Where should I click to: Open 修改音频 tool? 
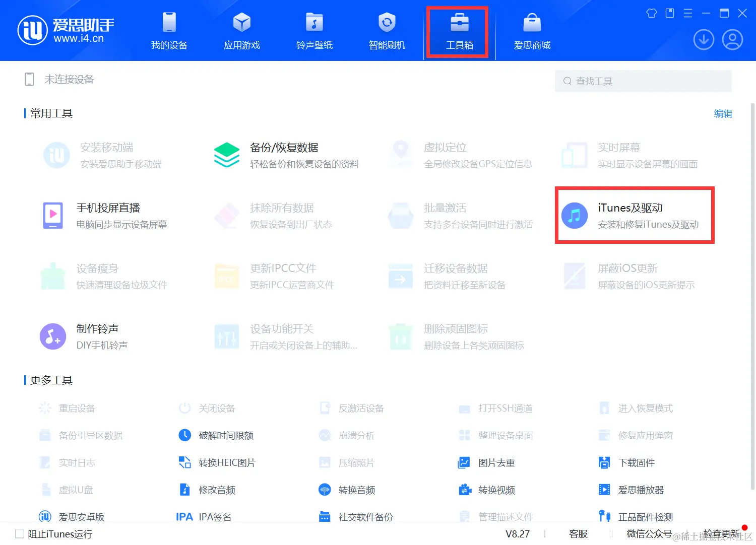pyautogui.click(x=207, y=490)
